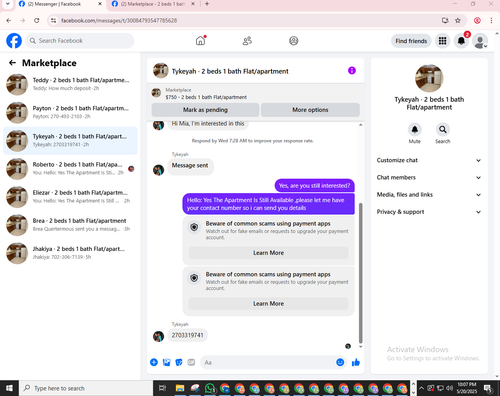Open the Windows Start menu
The image size is (500, 396).
pyautogui.click(x=9, y=388)
